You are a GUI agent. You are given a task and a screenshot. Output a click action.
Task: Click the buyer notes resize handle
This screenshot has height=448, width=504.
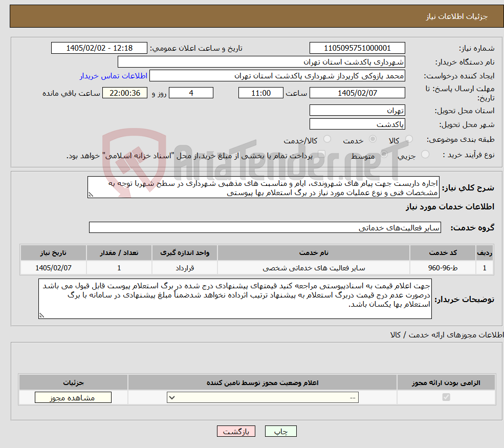pos(42,315)
